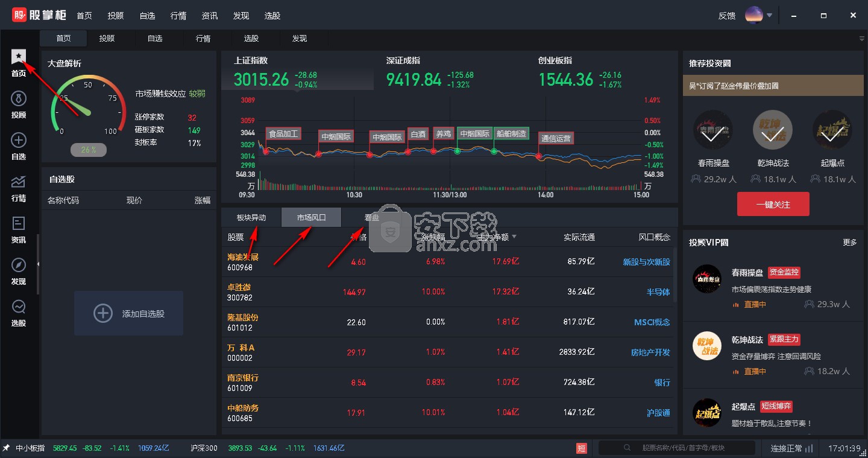Click the red 短 badge in status bar
This screenshot has height=458, width=868.
pos(582,448)
